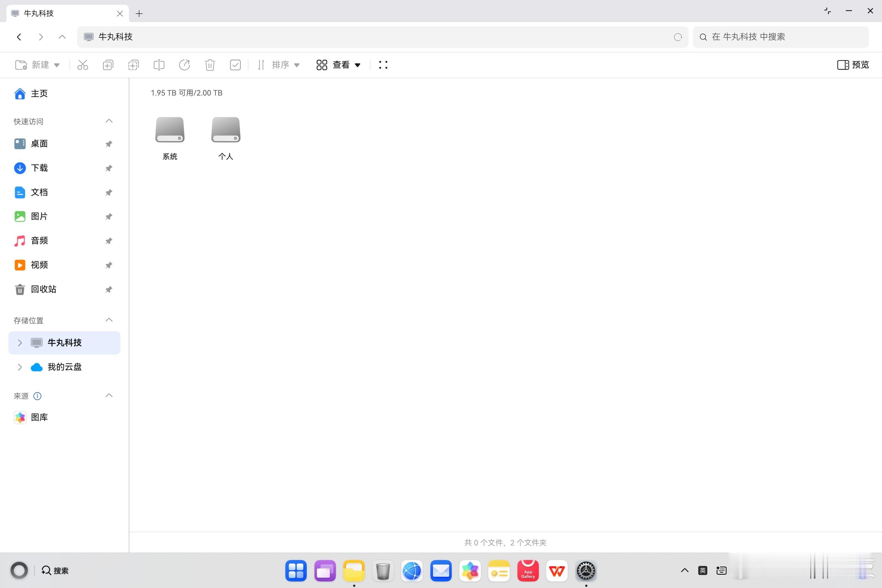Open 图库 under 来源

point(64,417)
